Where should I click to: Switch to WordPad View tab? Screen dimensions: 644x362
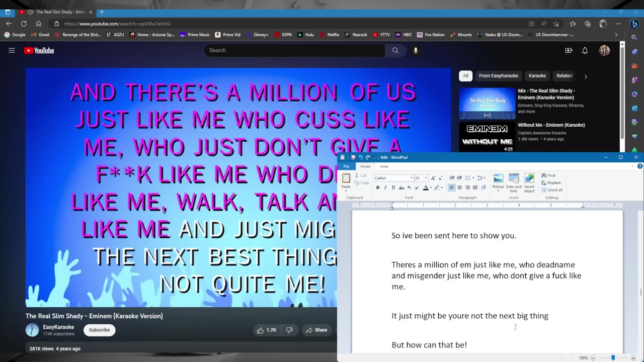click(x=384, y=166)
